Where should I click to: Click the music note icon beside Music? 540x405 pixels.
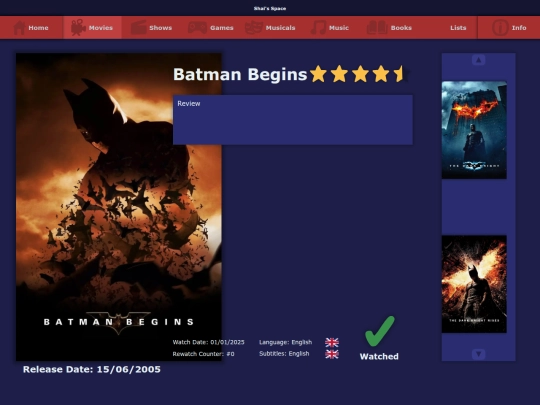click(x=318, y=28)
